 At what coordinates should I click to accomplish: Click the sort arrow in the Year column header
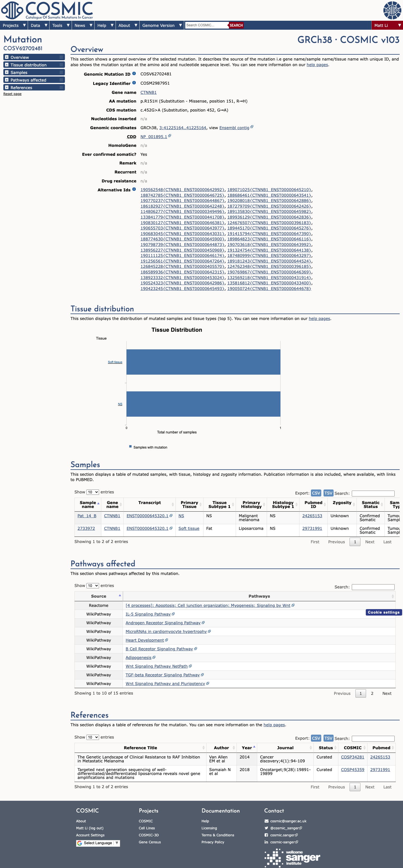tap(254, 747)
